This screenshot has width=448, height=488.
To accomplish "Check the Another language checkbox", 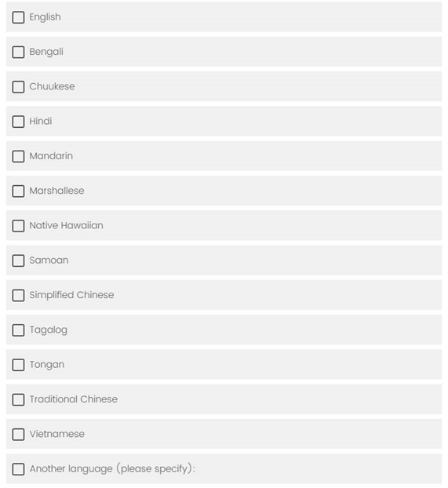I will click(x=18, y=469).
